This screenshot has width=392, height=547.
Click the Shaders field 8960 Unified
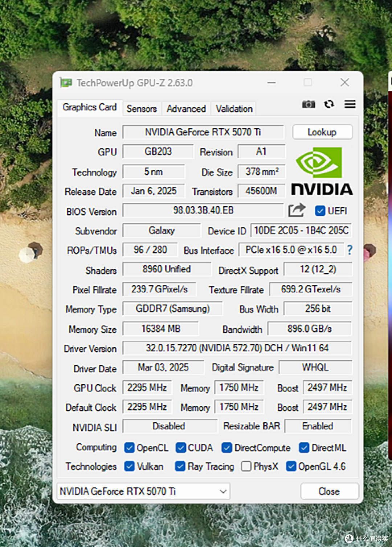click(167, 269)
